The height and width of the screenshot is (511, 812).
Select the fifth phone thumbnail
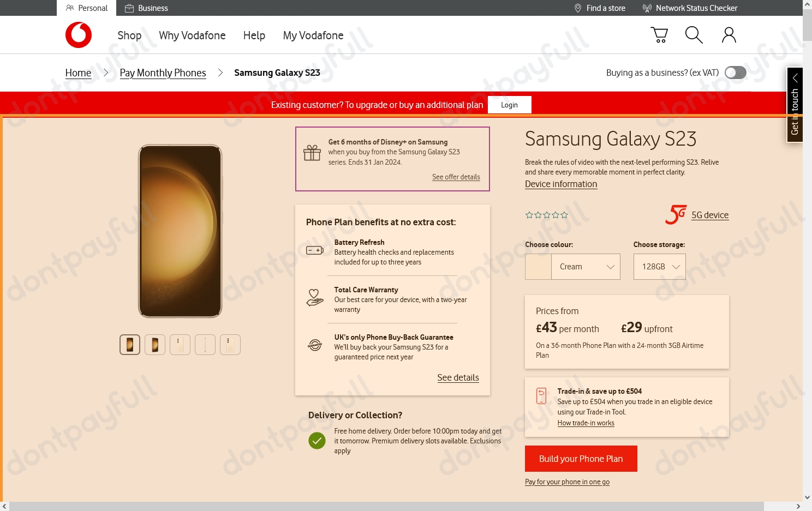coord(230,345)
